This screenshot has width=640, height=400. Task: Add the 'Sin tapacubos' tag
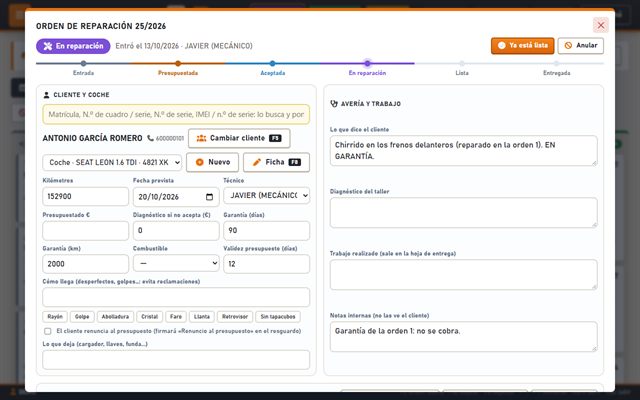tap(278, 317)
